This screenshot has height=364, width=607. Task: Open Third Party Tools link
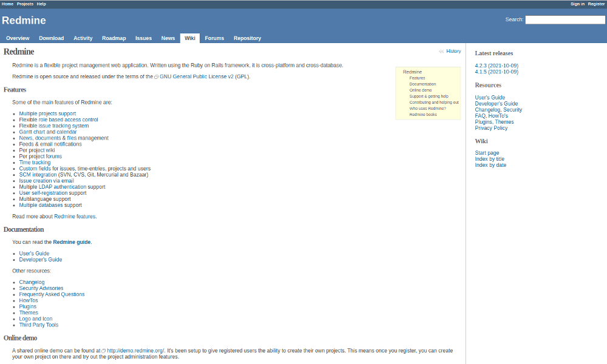click(39, 325)
